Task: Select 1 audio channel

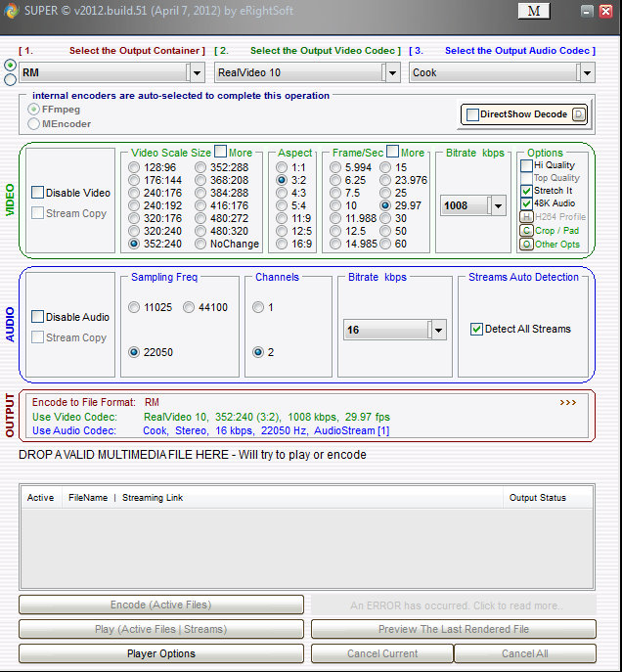Action: coord(258,307)
